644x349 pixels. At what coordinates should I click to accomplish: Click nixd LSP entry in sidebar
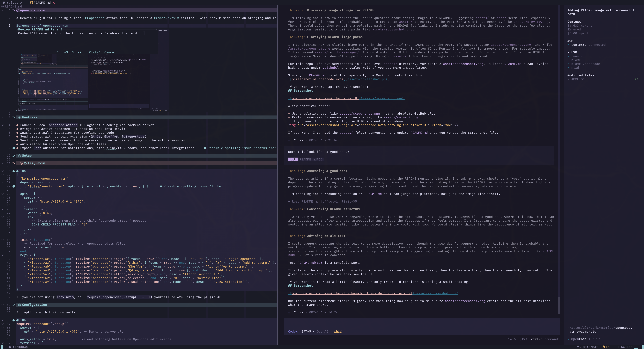tap(575, 68)
